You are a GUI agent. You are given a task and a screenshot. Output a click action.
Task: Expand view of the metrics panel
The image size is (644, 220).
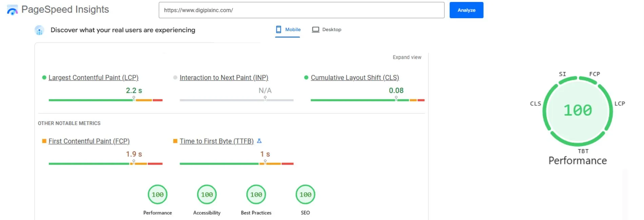click(x=407, y=57)
